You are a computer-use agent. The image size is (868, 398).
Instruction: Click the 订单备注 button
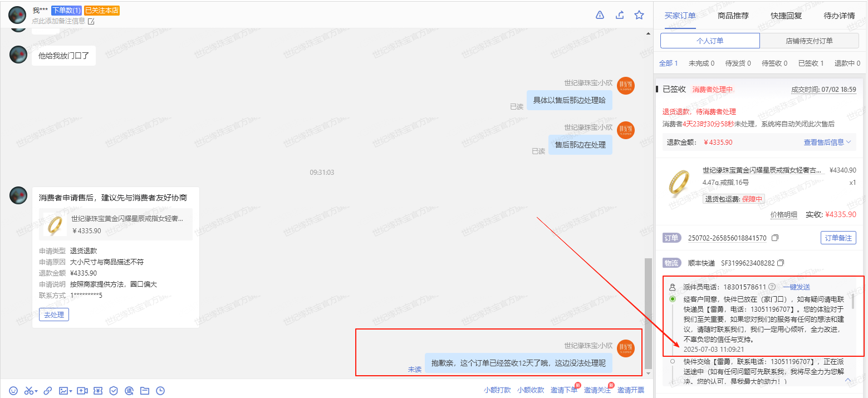[838, 238]
